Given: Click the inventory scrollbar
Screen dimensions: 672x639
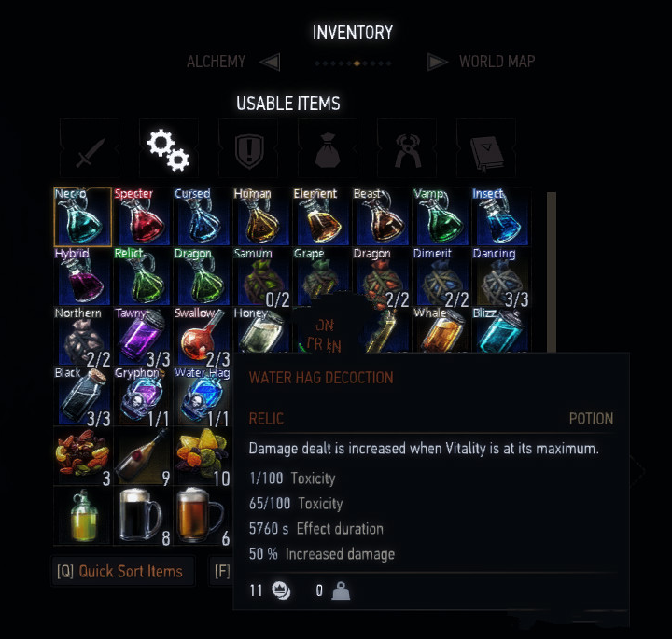Looking at the screenshot, I should 552,272.
